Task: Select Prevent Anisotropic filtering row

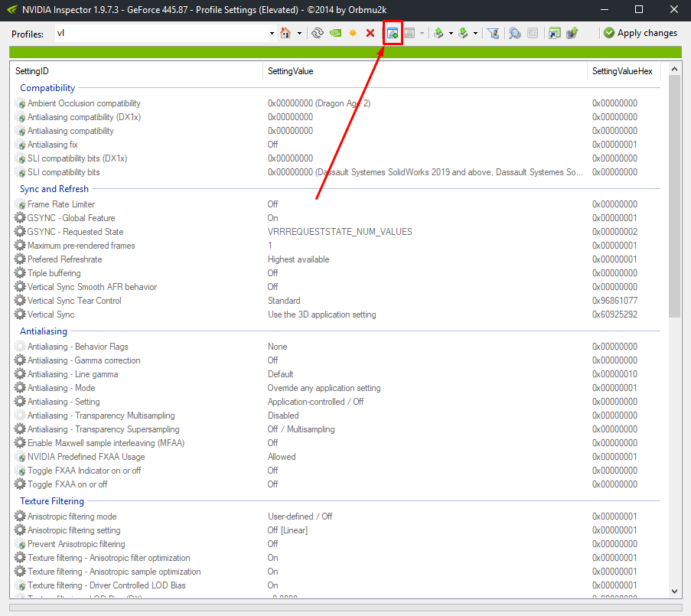Action: [x=77, y=544]
